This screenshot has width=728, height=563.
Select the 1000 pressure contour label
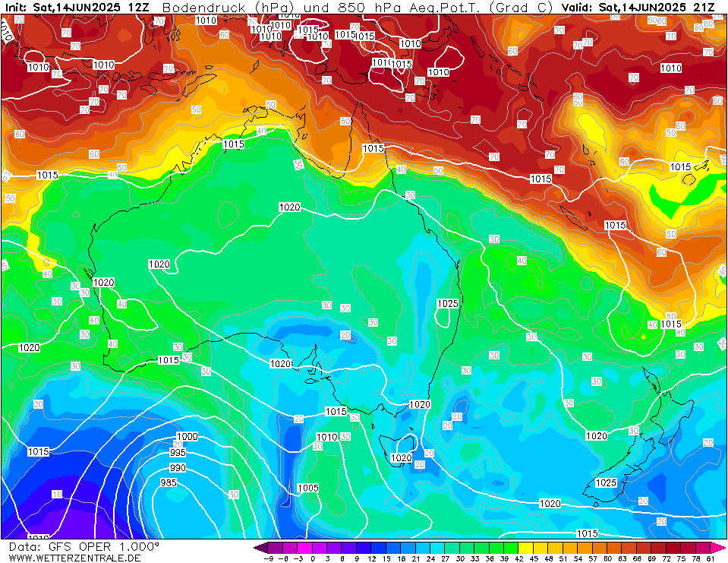coord(187,437)
